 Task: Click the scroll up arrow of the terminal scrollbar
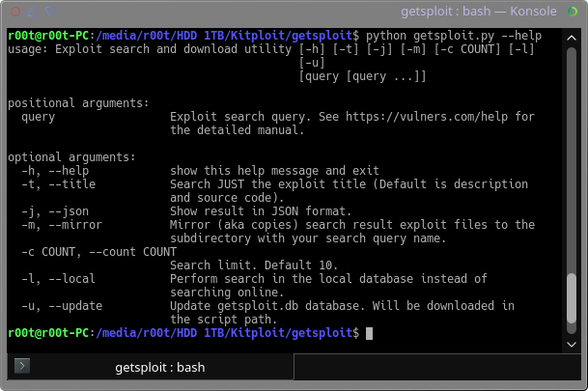click(572, 38)
